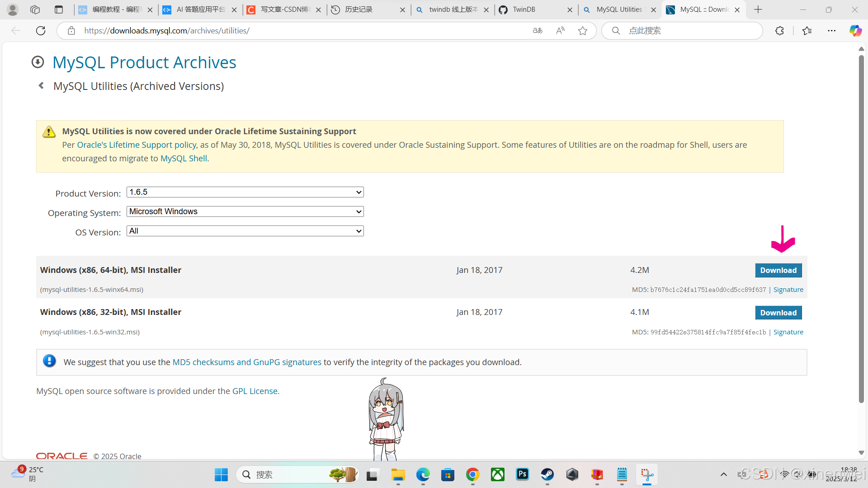Go back using arrow beside MySQL Utilities heading
868x488 pixels.
coord(41,86)
